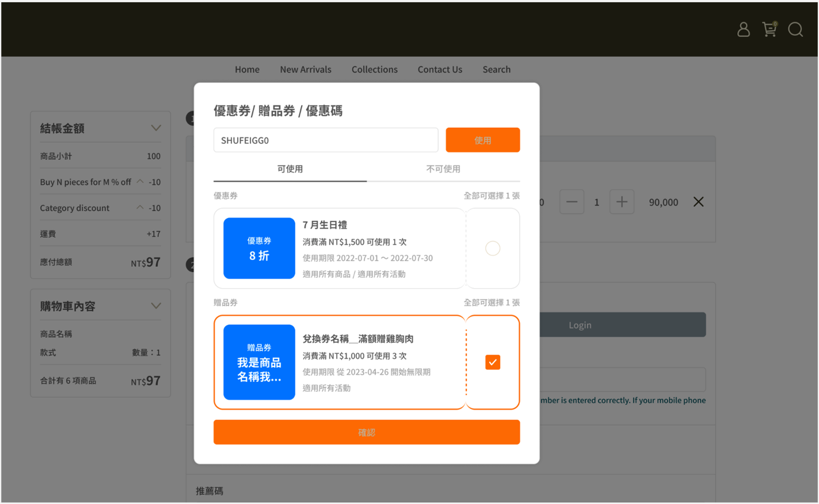This screenshot has width=819, height=504.
Task: Select the 可使用 tab
Action: pyautogui.click(x=290, y=169)
